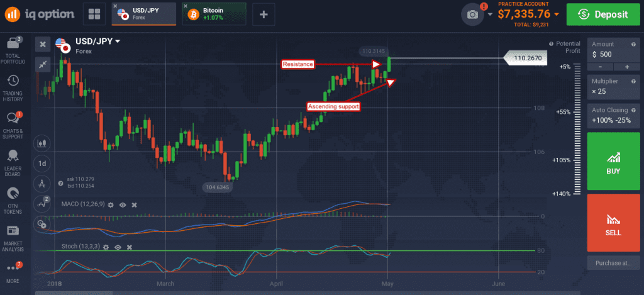The height and width of the screenshot is (295, 644).
Task: Click the March label on time axis
Action: pyautogui.click(x=165, y=284)
